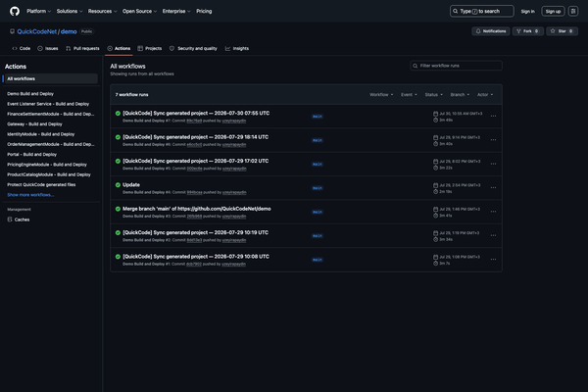Viewport: 588px width, 392px height.
Task: Open options menu for the Update run
Action: coord(493,188)
